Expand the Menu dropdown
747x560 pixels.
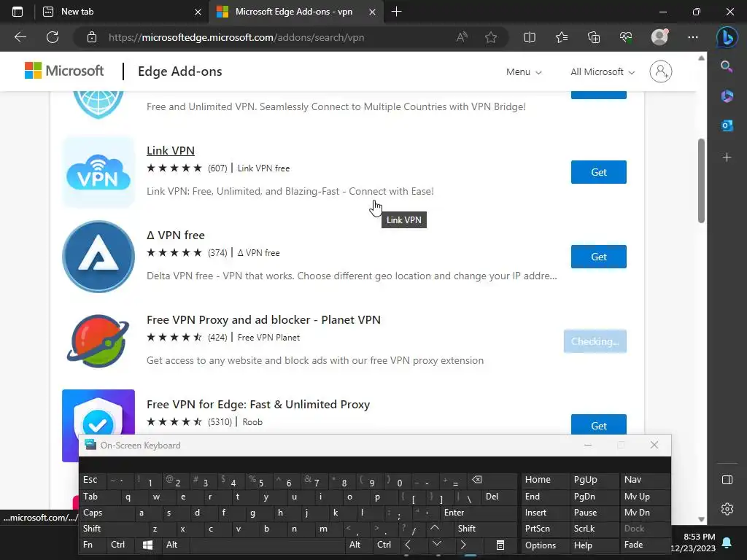(x=524, y=72)
